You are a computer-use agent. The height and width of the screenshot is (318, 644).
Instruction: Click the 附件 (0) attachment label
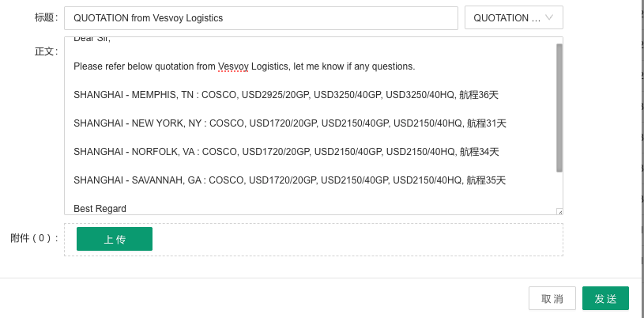34,238
